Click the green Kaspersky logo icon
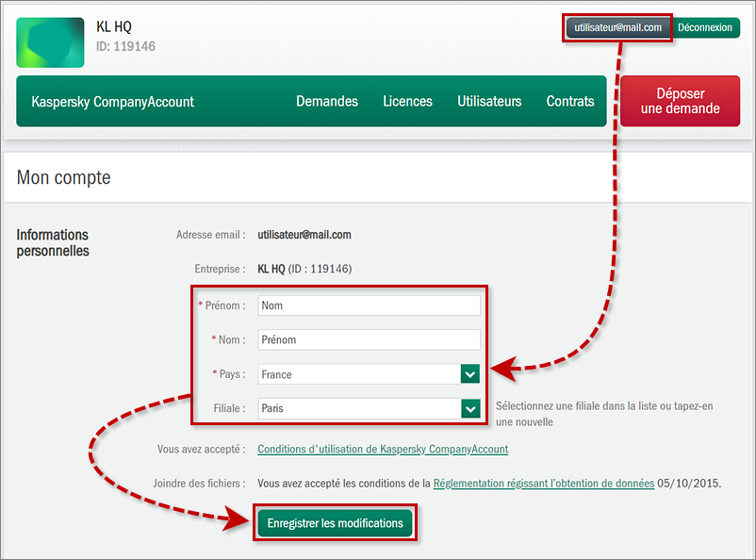The image size is (756, 560). [50, 42]
